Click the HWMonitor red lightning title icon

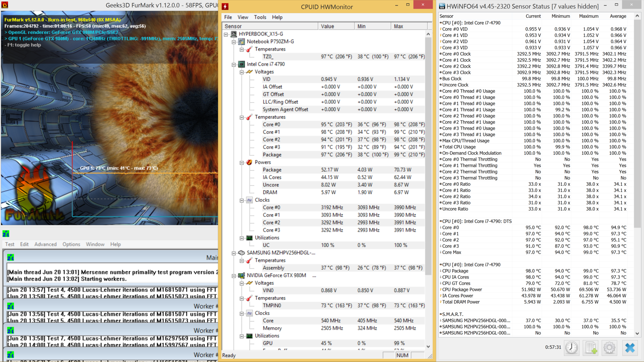click(x=225, y=7)
